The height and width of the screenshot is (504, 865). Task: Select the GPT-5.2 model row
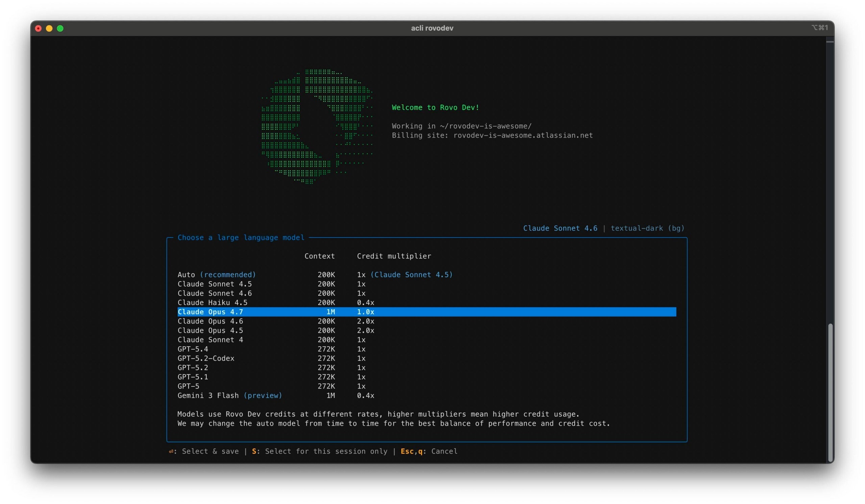click(x=427, y=367)
